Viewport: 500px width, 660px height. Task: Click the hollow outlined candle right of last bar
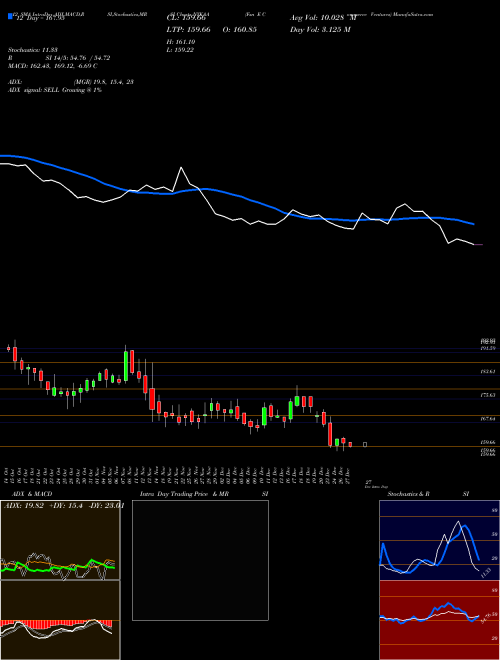pos(365,444)
